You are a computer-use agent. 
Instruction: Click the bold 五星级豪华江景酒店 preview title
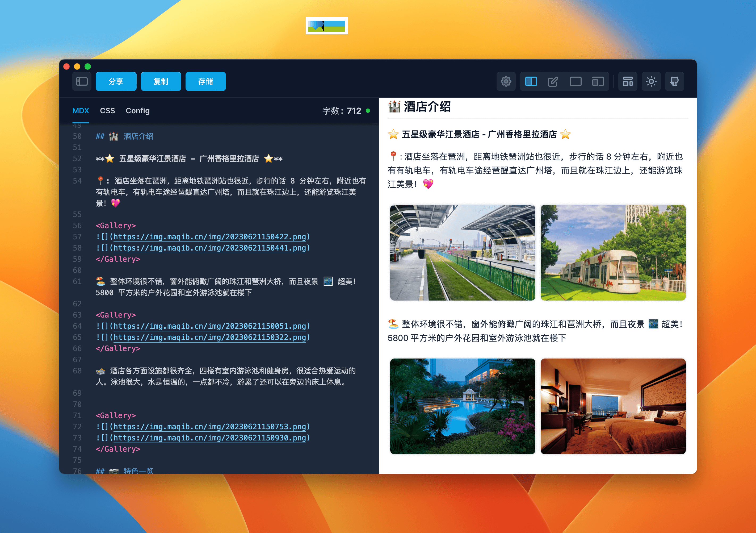(479, 134)
